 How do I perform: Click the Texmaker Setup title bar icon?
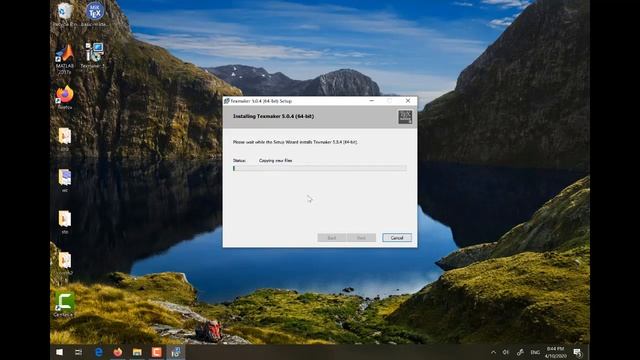(227, 101)
